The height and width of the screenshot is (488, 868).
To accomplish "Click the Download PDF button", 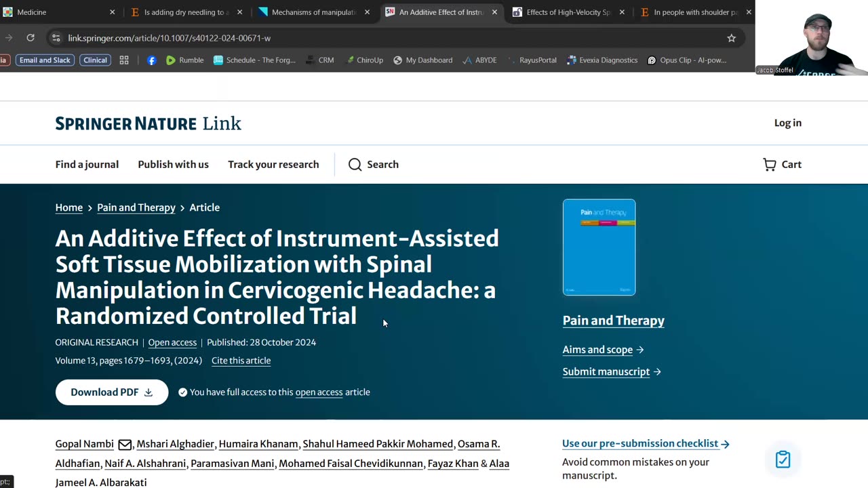I will point(112,392).
